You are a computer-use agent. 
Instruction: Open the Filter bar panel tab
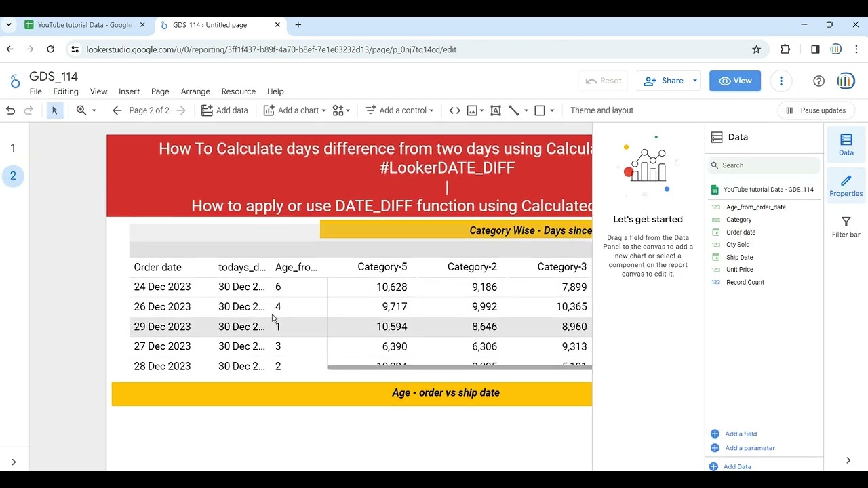point(846,226)
